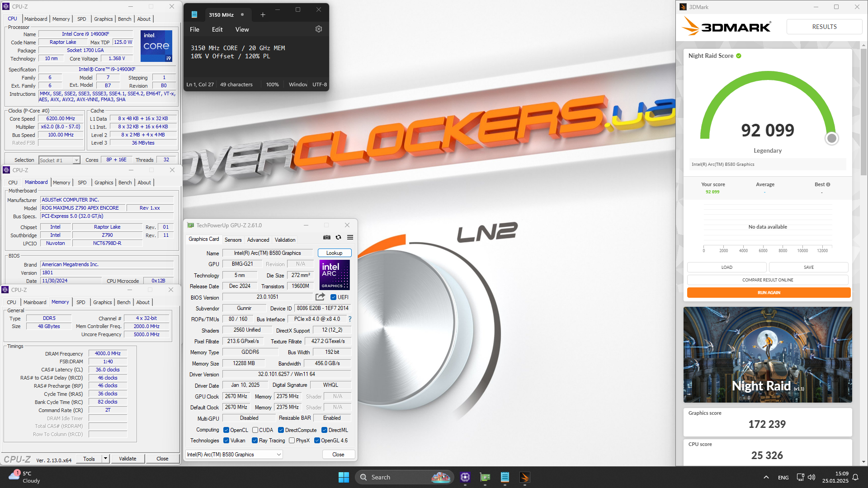This screenshot has width=868, height=488.
Task: Click the volume icon in system tray
Action: pyautogui.click(x=811, y=477)
